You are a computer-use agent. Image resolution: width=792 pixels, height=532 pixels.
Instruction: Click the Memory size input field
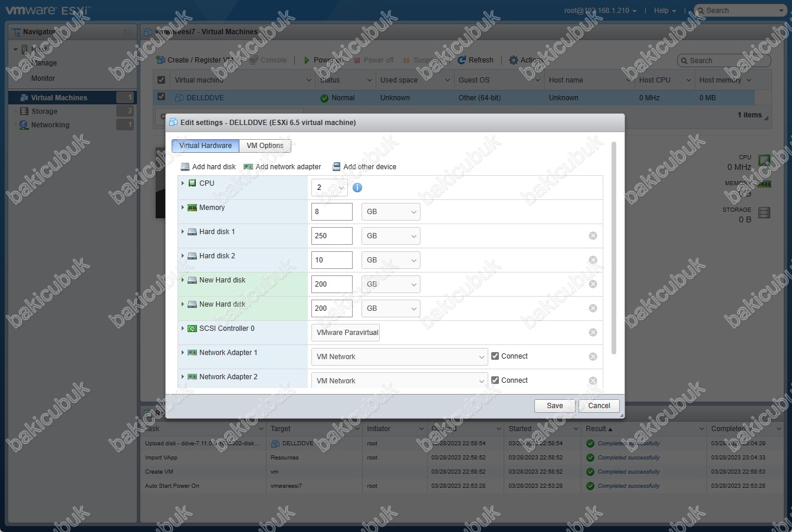pos(332,212)
